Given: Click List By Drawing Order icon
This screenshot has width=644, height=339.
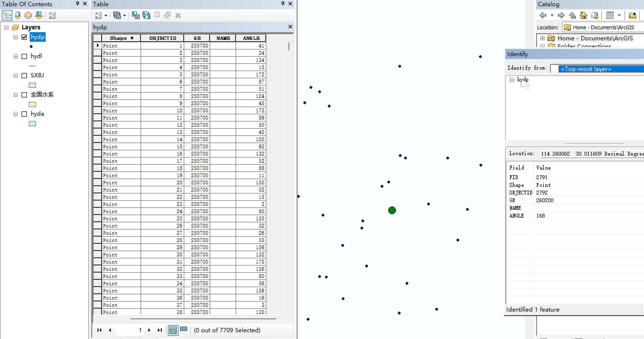Looking at the screenshot, I should (x=7, y=15).
